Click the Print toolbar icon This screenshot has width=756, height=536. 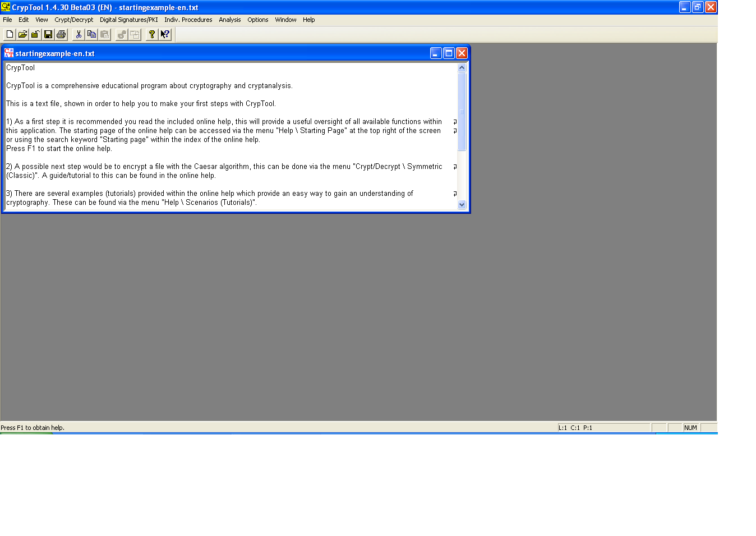61,34
